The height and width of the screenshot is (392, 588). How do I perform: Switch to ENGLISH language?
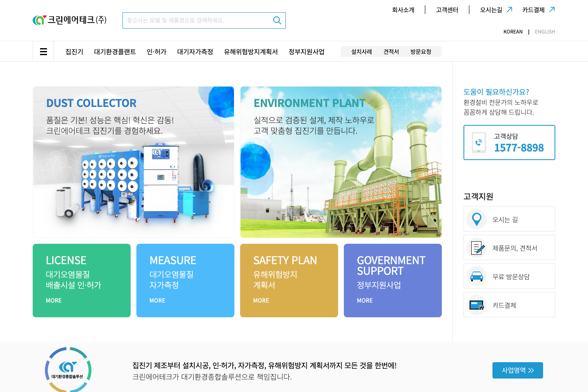(x=545, y=32)
